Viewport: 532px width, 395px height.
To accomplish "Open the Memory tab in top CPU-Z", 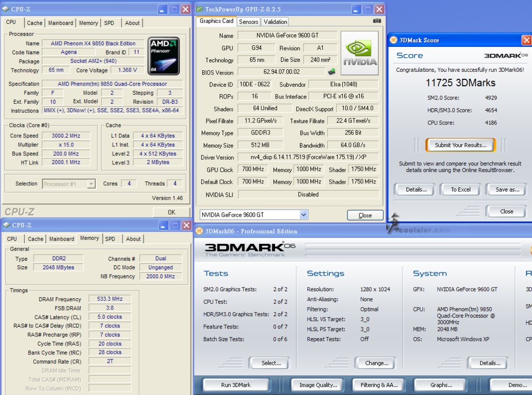I will [88, 23].
